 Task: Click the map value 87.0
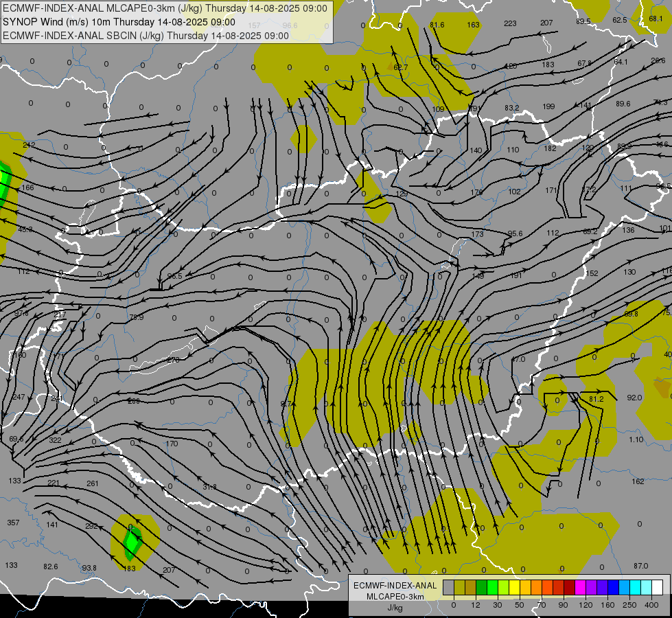(640, 566)
